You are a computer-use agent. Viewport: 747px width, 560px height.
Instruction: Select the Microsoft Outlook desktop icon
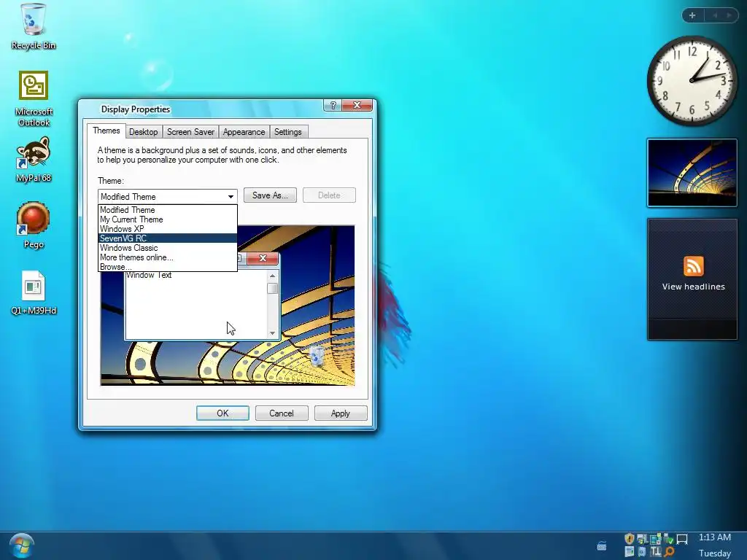(x=34, y=99)
